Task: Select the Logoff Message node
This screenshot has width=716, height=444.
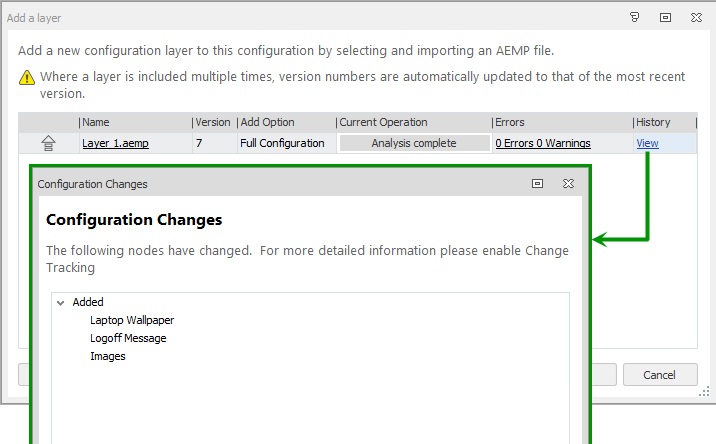Action: pos(128,338)
